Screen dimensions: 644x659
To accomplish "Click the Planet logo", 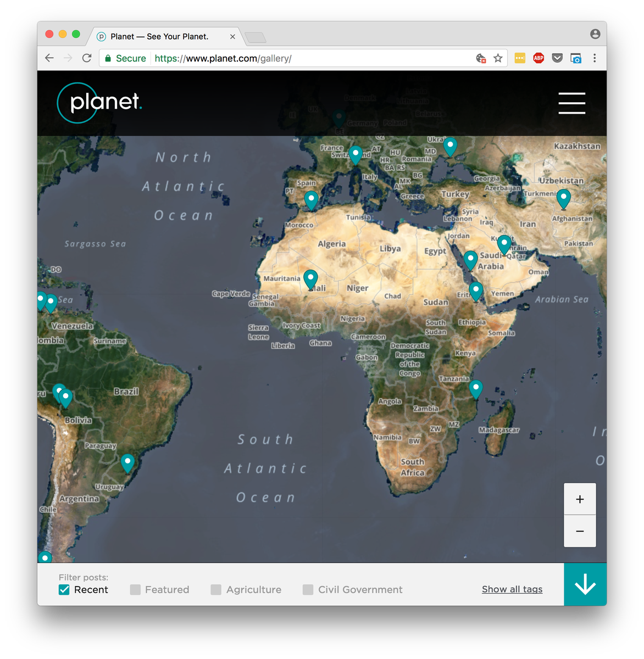I will click(x=100, y=103).
